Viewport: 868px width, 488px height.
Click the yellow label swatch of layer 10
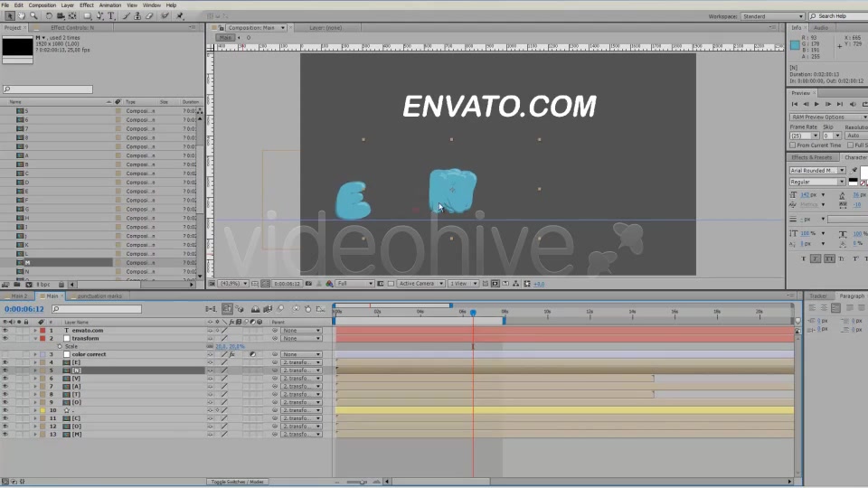(42, 410)
